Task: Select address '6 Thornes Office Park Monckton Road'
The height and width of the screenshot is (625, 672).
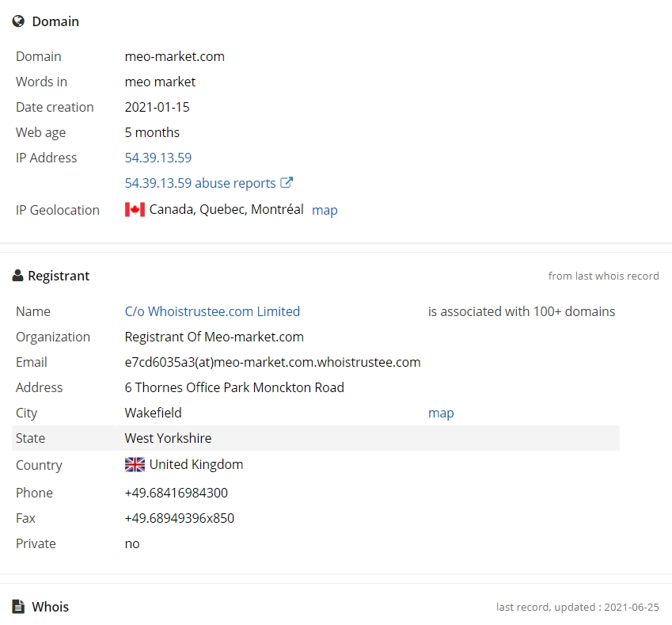Action: tap(234, 387)
